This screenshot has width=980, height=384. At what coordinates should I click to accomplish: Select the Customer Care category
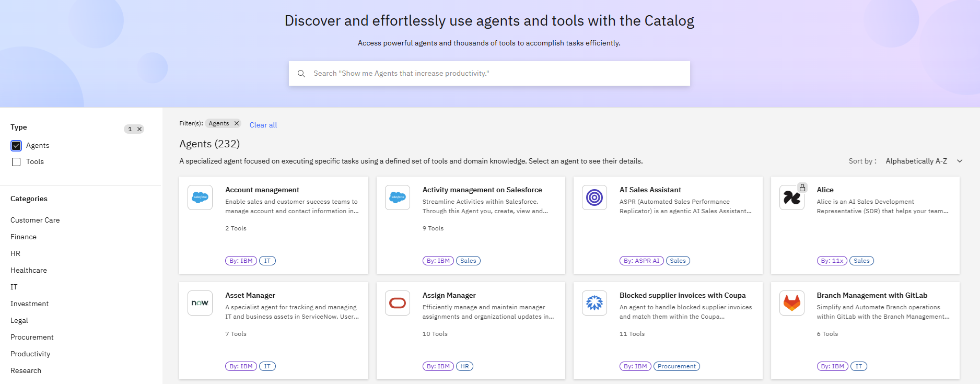[35, 220]
